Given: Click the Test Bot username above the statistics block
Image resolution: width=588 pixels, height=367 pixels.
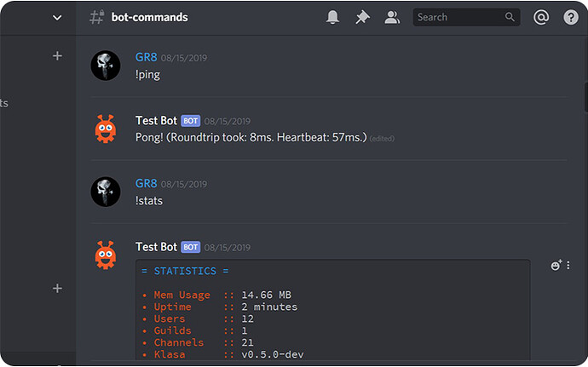Looking at the screenshot, I should 156,247.
